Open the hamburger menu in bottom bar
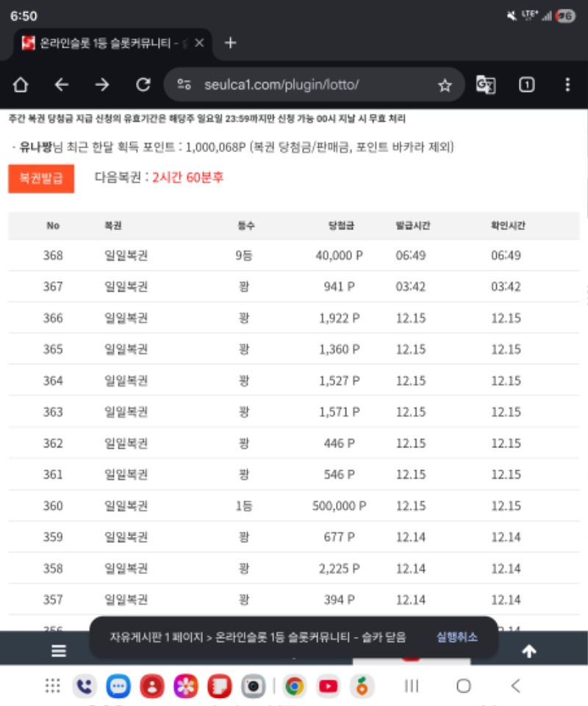 (59, 651)
